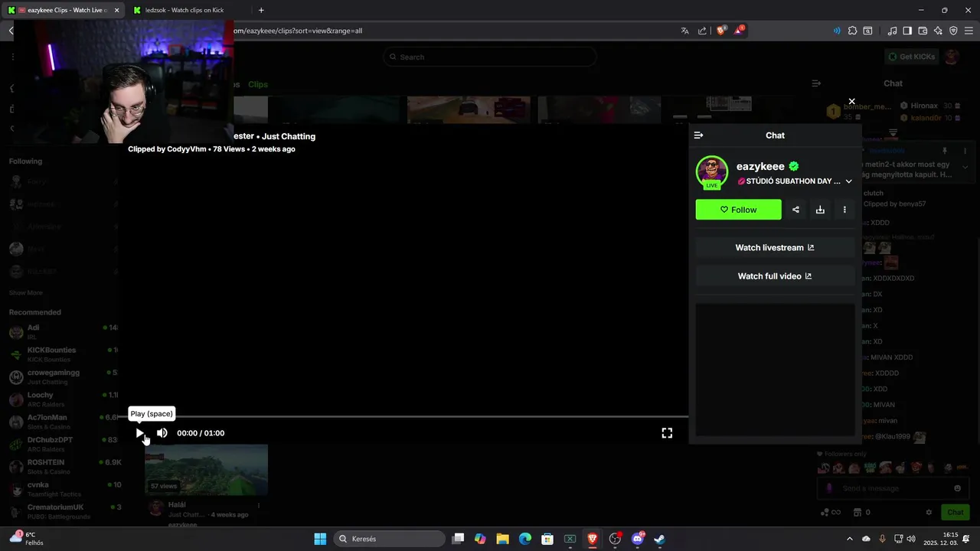Open the Brave Shields icon
The height and width of the screenshot is (551, 980).
[x=721, y=31]
